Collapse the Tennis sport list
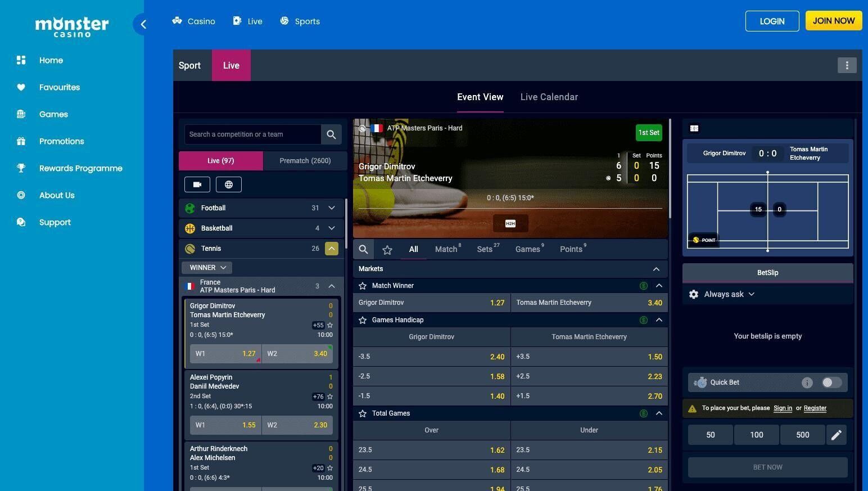Screen dimensions: 868x491 pos(332,249)
